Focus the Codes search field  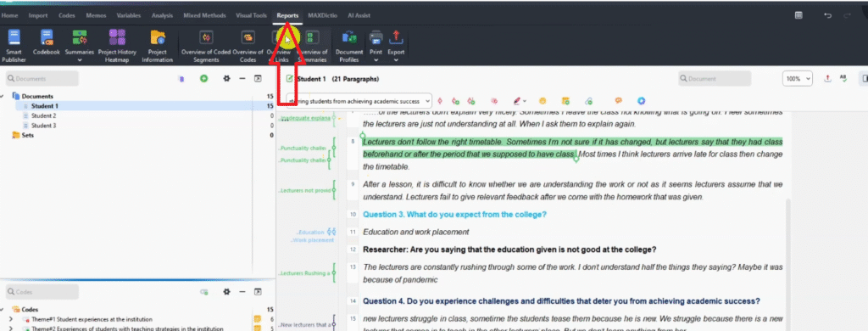42,292
